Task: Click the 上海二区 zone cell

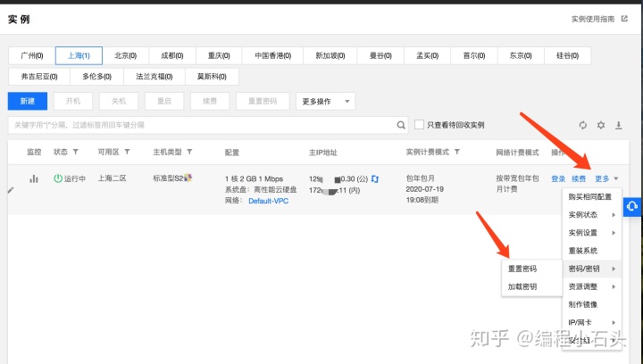Action: click(112, 178)
